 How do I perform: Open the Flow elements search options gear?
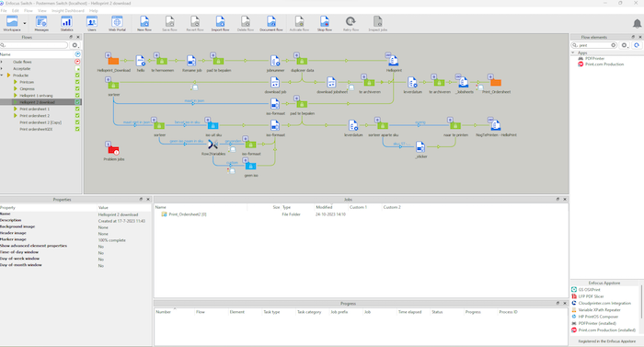click(x=625, y=45)
